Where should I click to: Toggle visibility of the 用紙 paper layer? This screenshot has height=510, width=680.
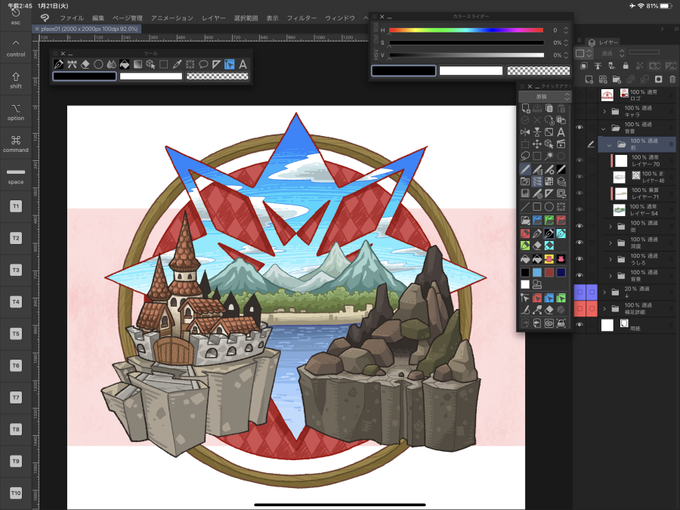coord(579,325)
